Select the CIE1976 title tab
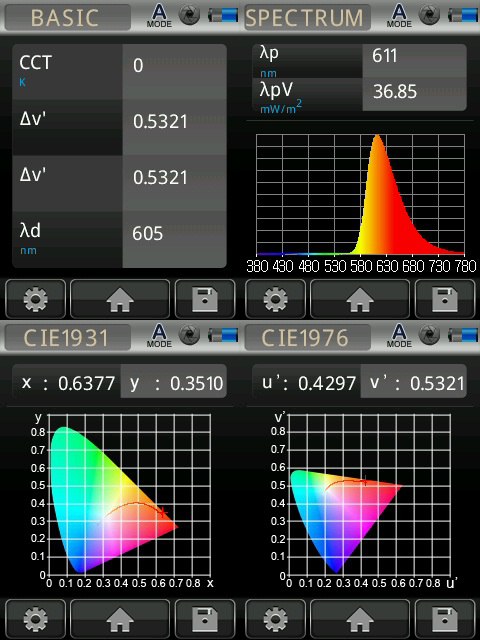 point(307,338)
